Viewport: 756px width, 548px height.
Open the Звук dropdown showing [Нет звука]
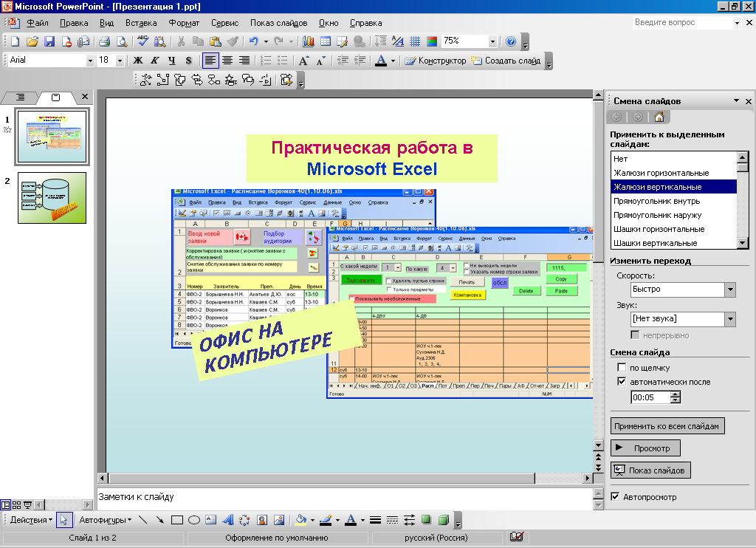730,319
